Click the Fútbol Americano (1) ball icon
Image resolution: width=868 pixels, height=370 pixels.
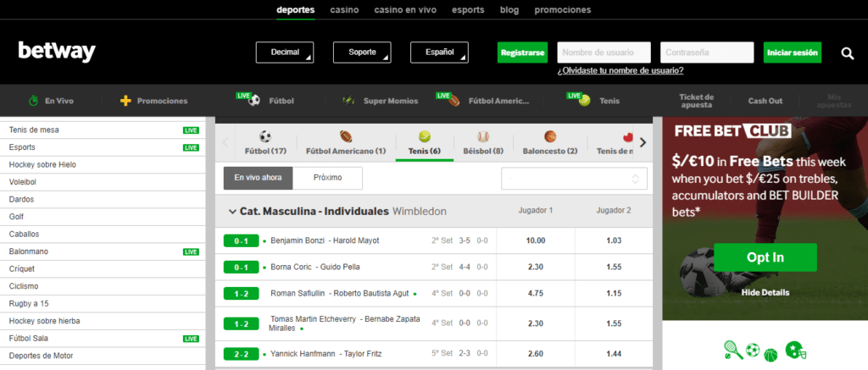(x=346, y=136)
